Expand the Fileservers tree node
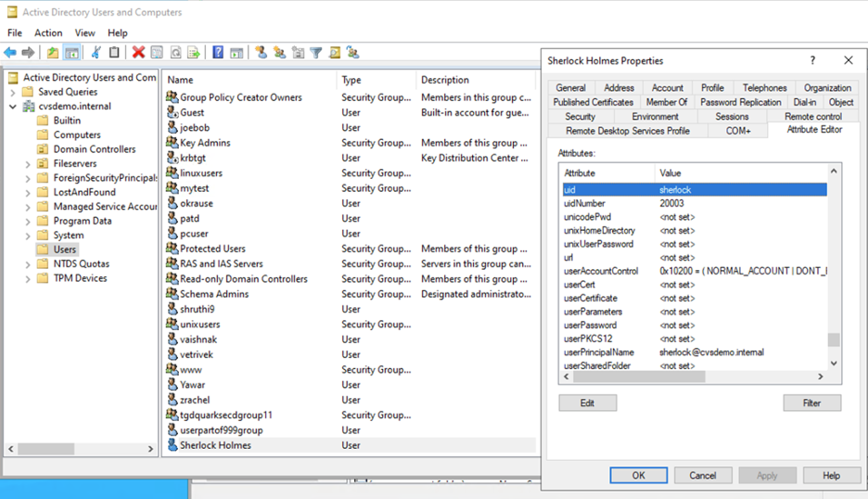The height and width of the screenshot is (499, 868). [x=28, y=164]
